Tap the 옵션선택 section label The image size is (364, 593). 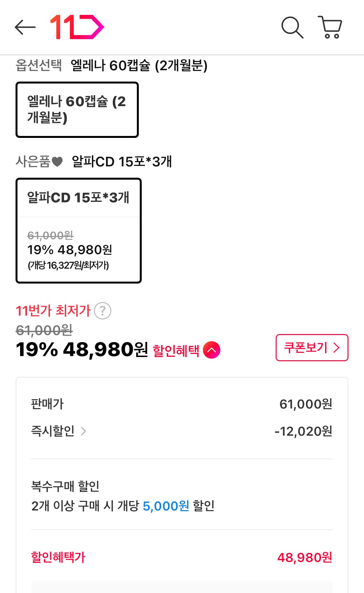(39, 65)
